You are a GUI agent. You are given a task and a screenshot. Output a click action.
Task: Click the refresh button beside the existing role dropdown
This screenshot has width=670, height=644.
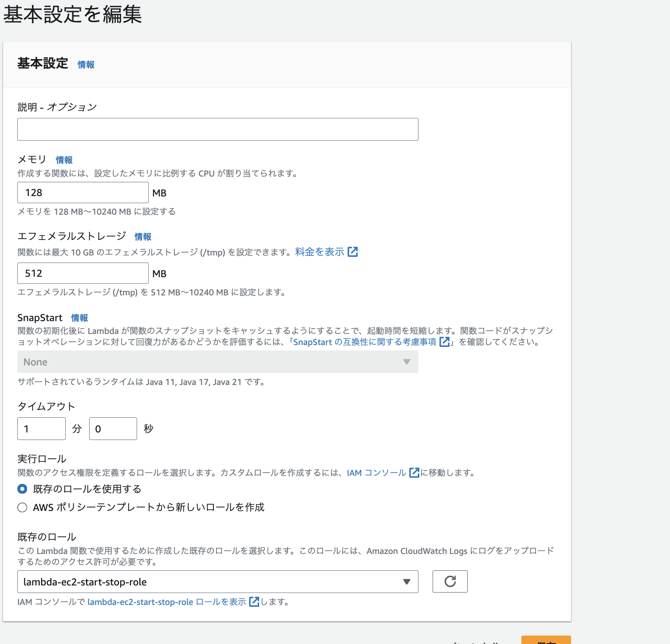click(x=450, y=581)
